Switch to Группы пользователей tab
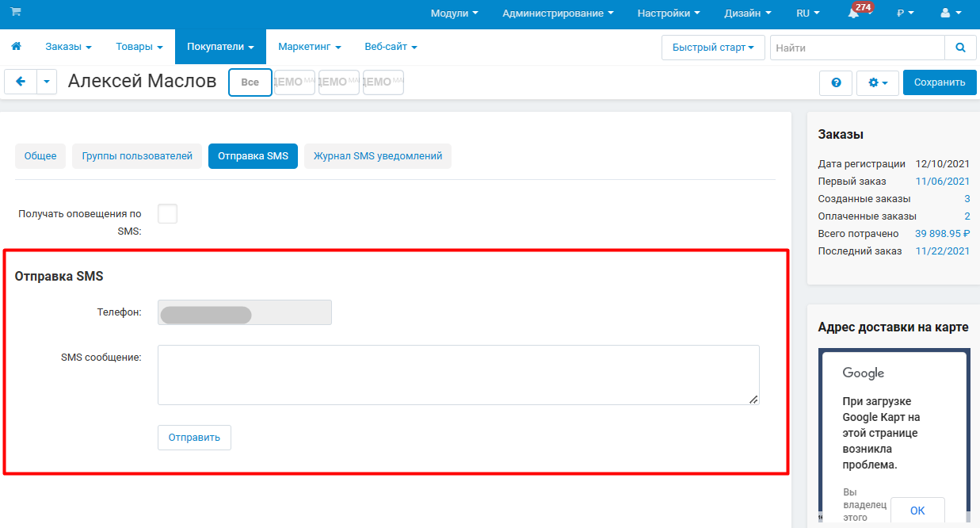Image resolution: width=980 pixels, height=528 pixels. tap(137, 156)
